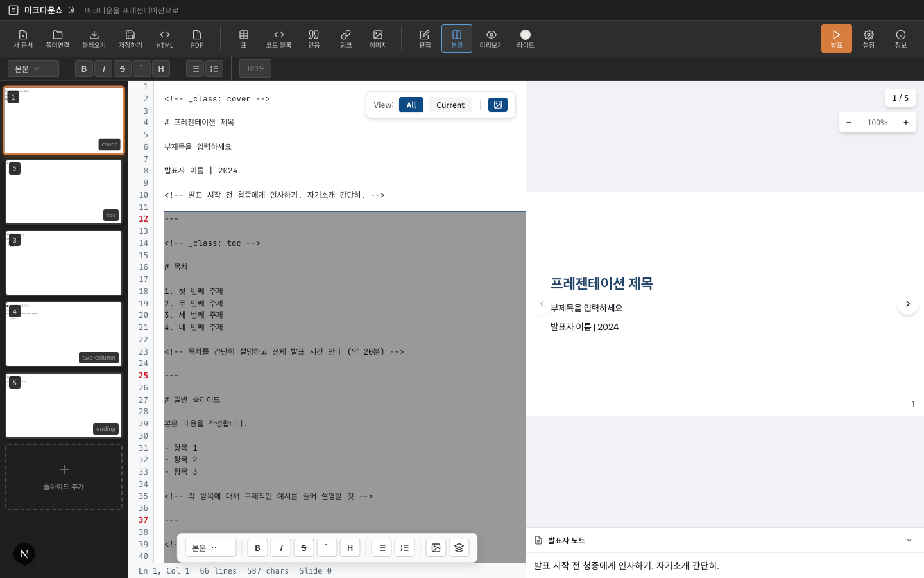Export the document as PDF
Image resolution: width=924 pixels, height=578 pixels.
tap(196, 39)
